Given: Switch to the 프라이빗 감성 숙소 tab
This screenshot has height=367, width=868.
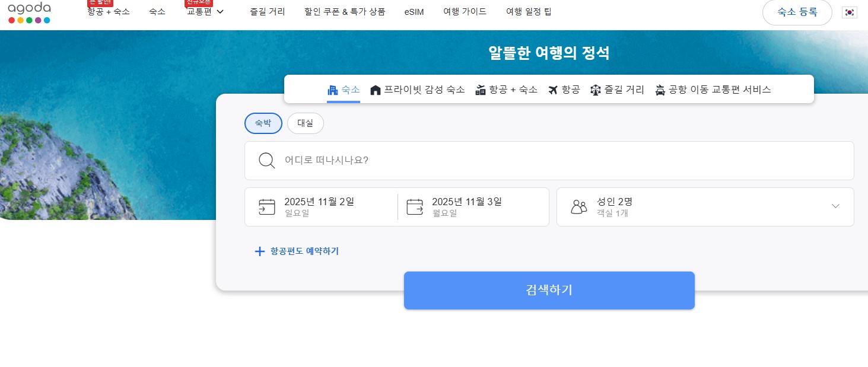Looking at the screenshot, I should (x=417, y=90).
